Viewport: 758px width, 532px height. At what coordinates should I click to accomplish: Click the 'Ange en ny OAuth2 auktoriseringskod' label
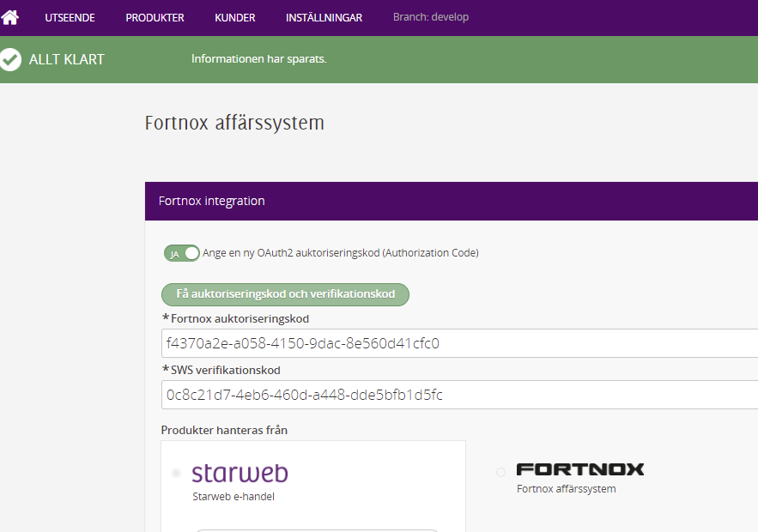340,253
